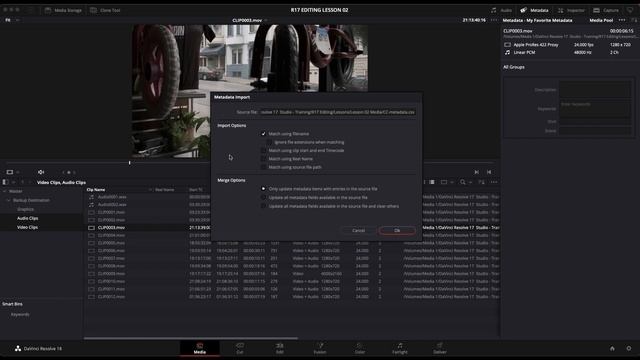Open the Media Pool dropdown in metadata panel

(601, 20)
